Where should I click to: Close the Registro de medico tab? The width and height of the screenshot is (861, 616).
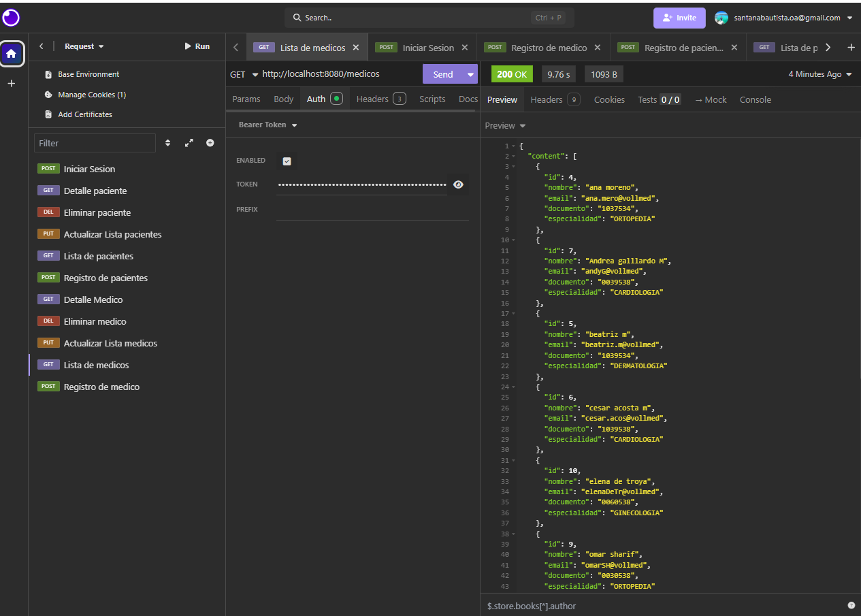[598, 48]
